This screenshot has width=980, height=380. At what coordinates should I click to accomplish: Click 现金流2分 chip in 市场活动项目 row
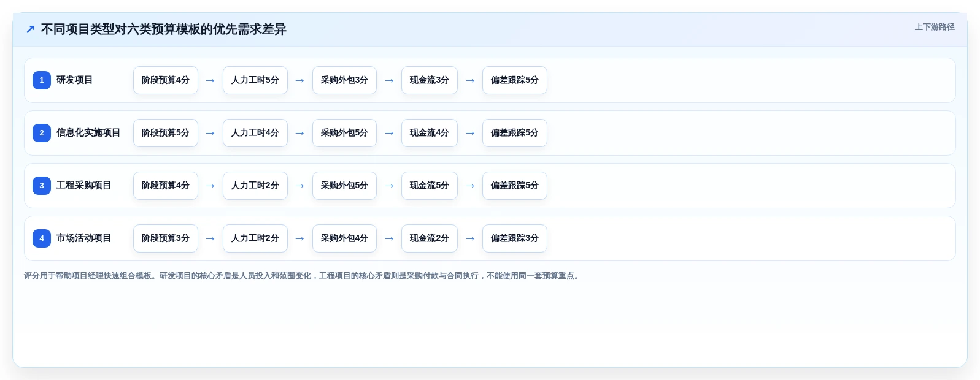click(x=430, y=238)
